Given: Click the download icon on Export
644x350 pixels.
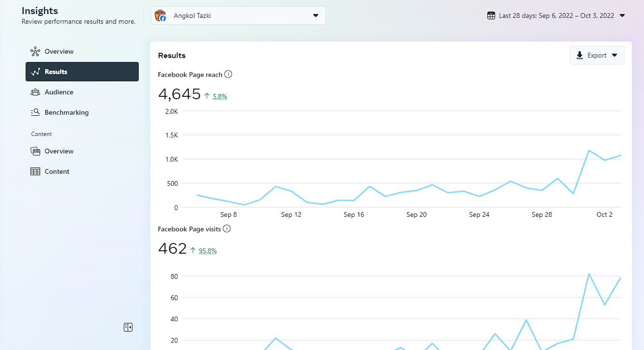Looking at the screenshot, I should point(580,55).
